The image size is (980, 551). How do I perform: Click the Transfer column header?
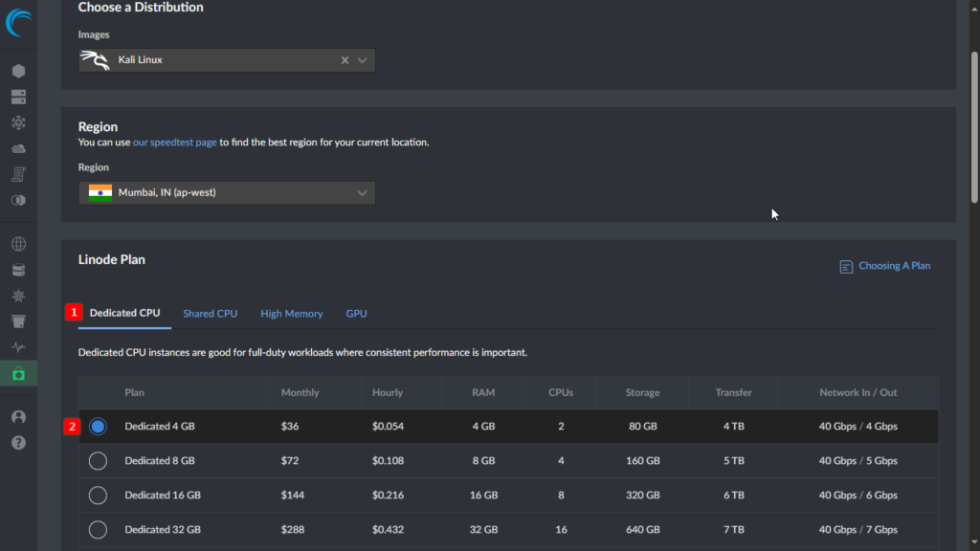[734, 392]
